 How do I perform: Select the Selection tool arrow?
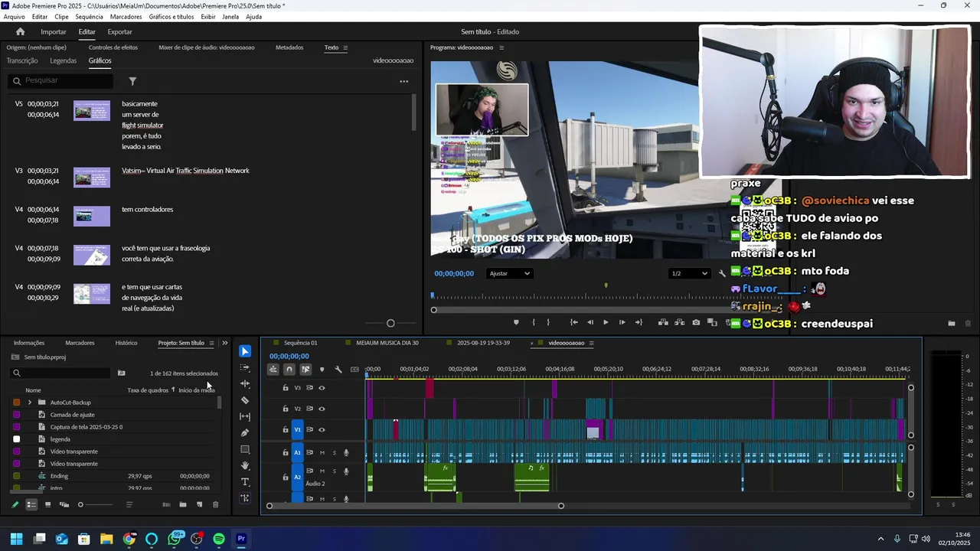click(245, 351)
